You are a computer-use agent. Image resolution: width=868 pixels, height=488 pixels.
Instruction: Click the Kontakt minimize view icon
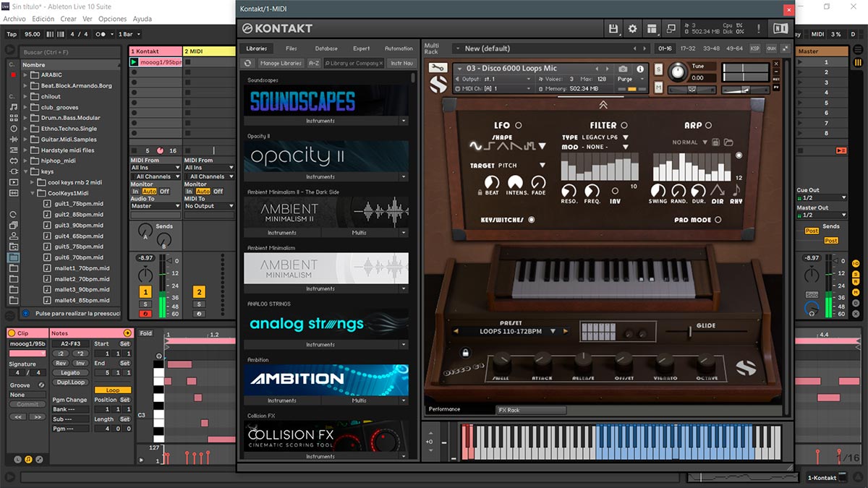tap(671, 28)
